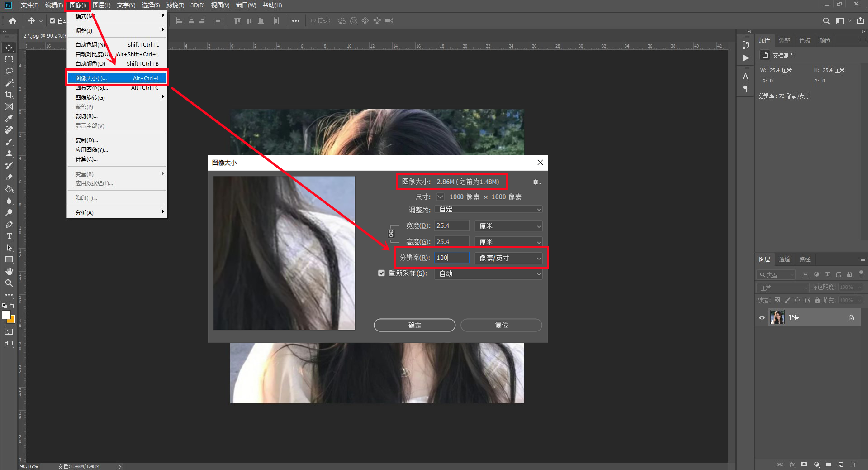Click the width value field
The image size is (868, 470).
click(452, 225)
